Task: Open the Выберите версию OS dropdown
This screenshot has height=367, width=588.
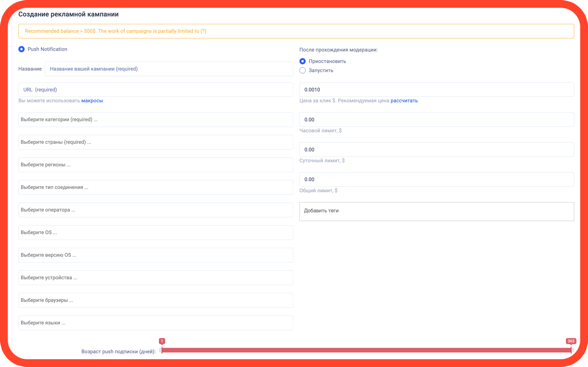Action: coord(156,255)
